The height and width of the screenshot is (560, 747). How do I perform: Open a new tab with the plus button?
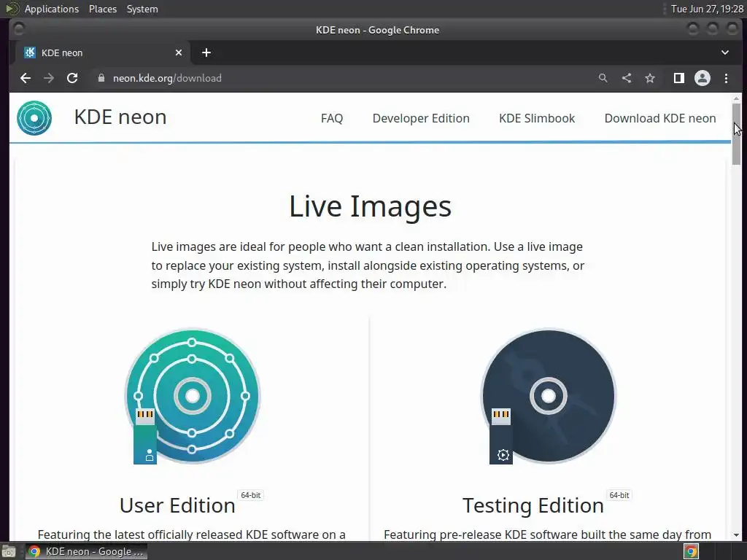point(206,52)
